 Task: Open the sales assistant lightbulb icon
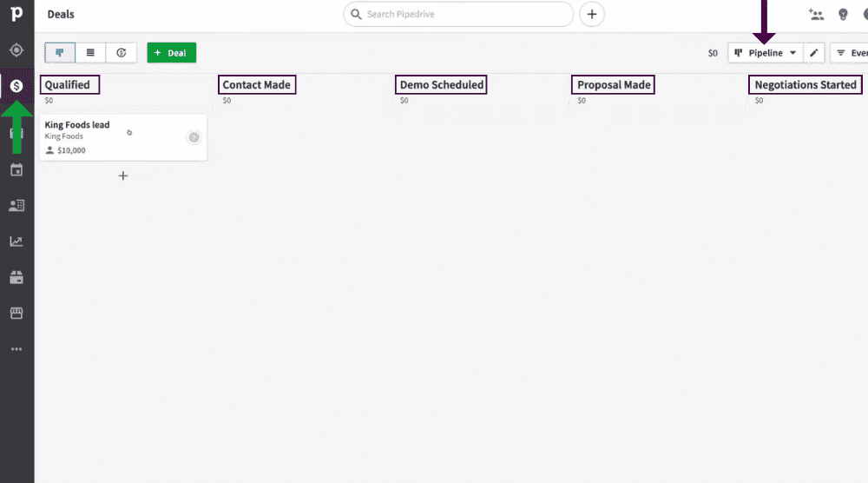click(x=843, y=15)
